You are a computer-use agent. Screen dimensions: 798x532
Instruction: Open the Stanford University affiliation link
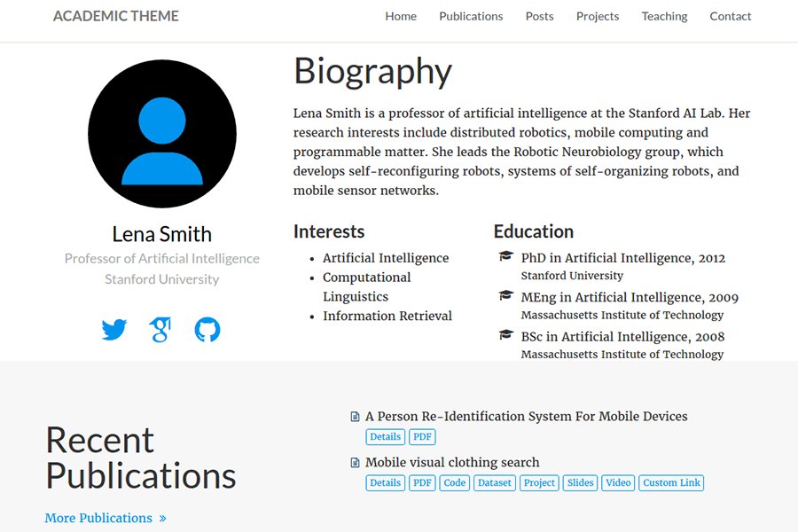pos(161,279)
